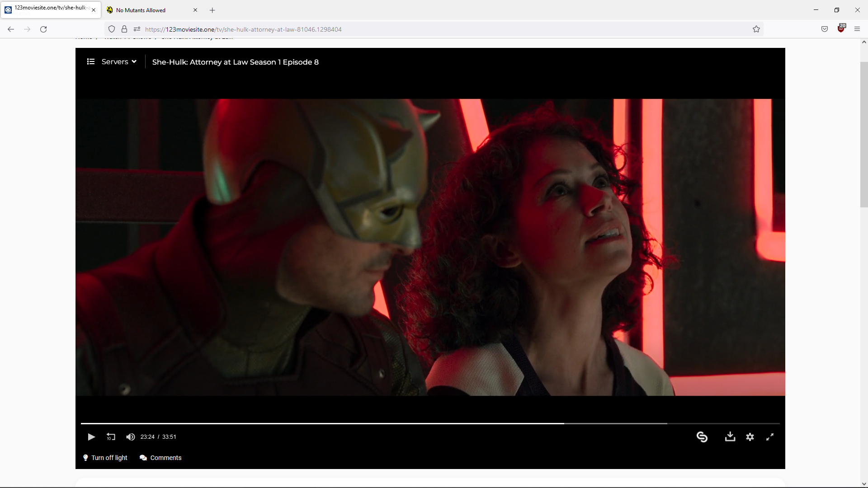
Task: Download the video with the download icon
Action: click(730, 436)
